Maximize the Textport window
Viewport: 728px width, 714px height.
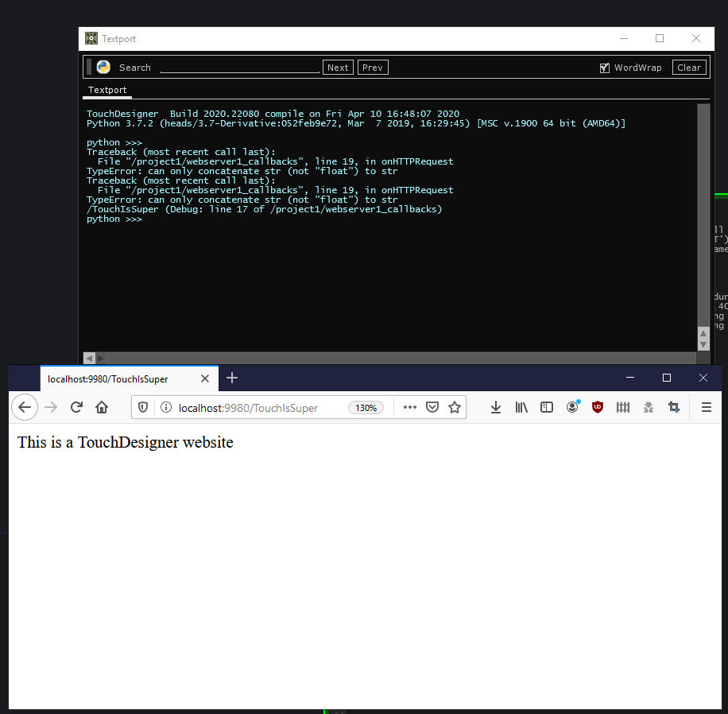(660, 38)
